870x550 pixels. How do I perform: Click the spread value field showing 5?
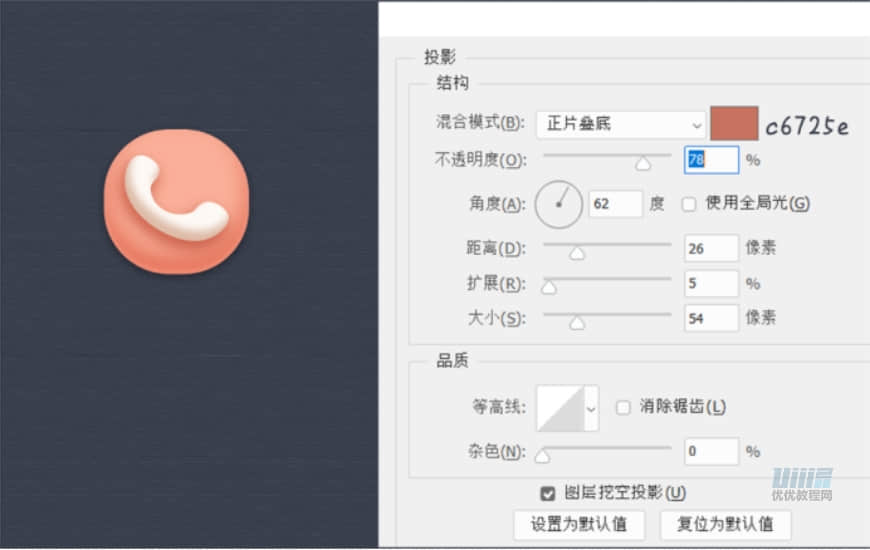(x=711, y=283)
